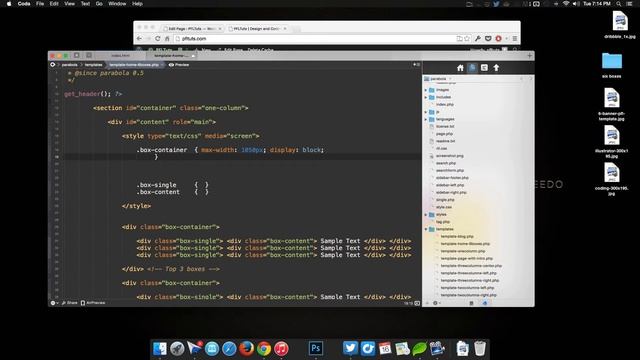Click the Pocket extension icon in Chrome
This screenshot has height=360, width=640.
488,39
